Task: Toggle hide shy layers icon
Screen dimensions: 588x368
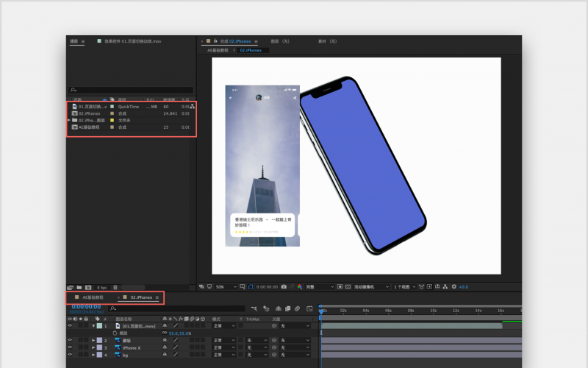Action: [x=279, y=308]
